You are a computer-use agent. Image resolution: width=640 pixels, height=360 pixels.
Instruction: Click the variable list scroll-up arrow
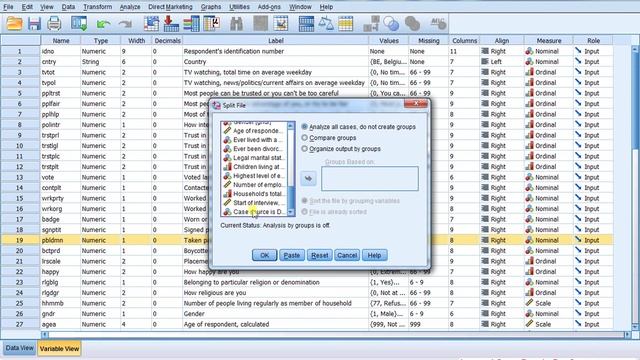[291, 126]
